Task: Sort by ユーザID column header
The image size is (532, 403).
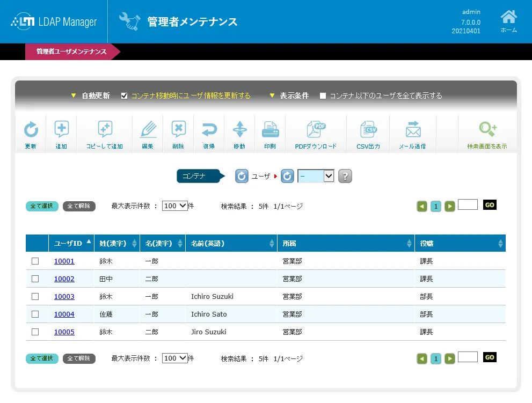Action: pos(71,243)
